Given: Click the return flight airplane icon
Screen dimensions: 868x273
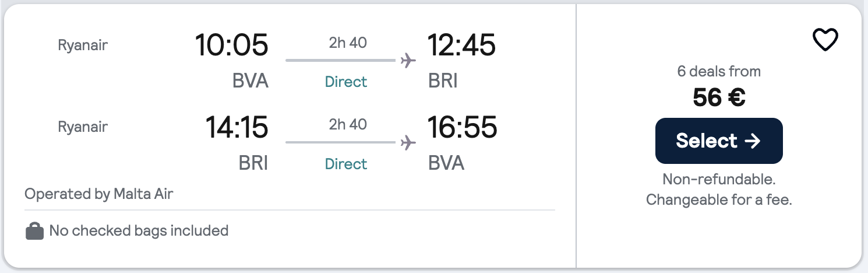Looking at the screenshot, I should (409, 142).
